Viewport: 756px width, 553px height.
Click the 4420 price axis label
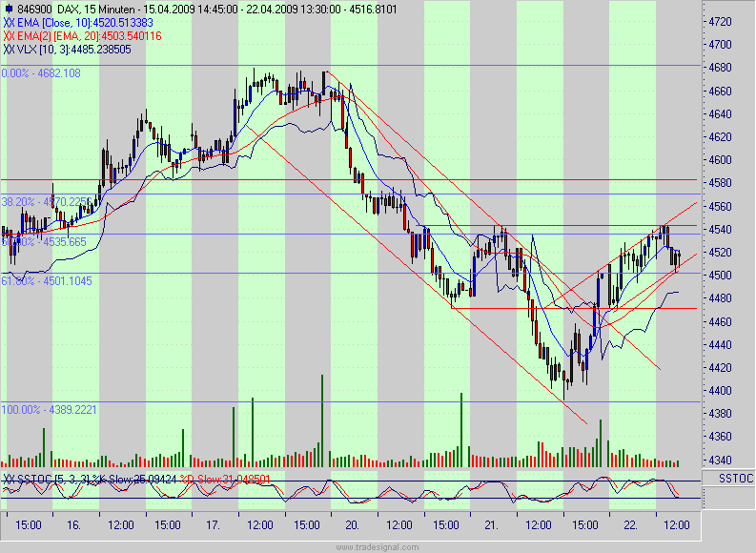721,368
